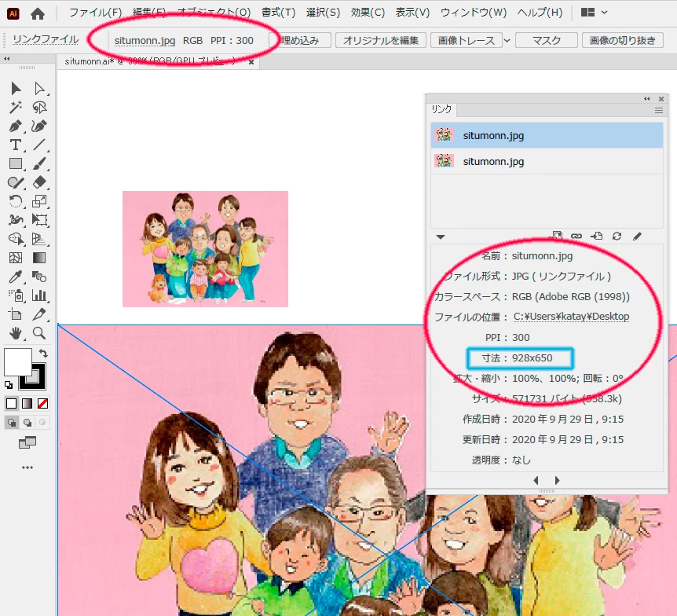Select the Perspective Grid tool

pos(39,239)
